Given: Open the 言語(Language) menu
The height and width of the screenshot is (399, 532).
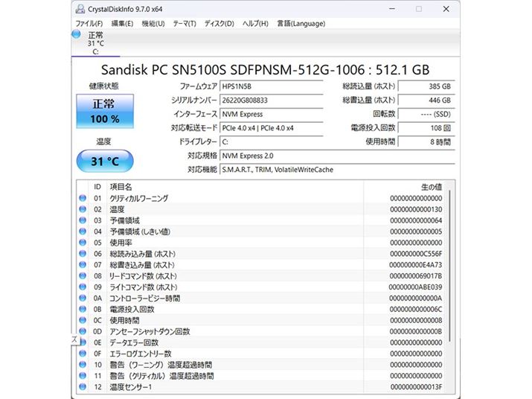Looking at the screenshot, I should (301, 23).
